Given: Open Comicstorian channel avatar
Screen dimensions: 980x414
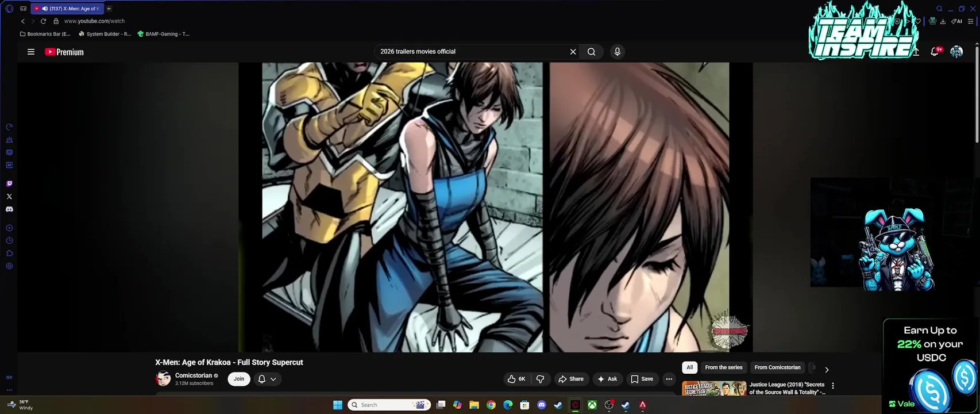Looking at the screenshot, I should (163, 379).
